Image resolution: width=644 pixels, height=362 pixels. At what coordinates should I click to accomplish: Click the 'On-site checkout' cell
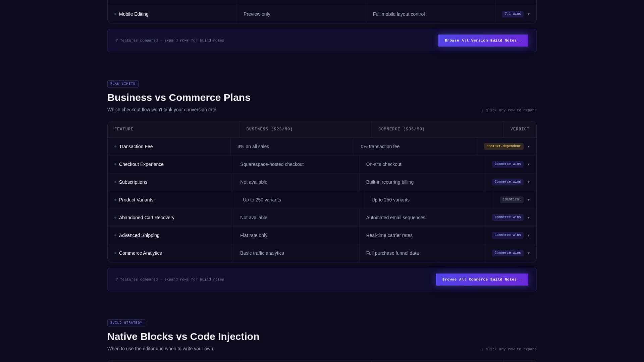point(422,164)
